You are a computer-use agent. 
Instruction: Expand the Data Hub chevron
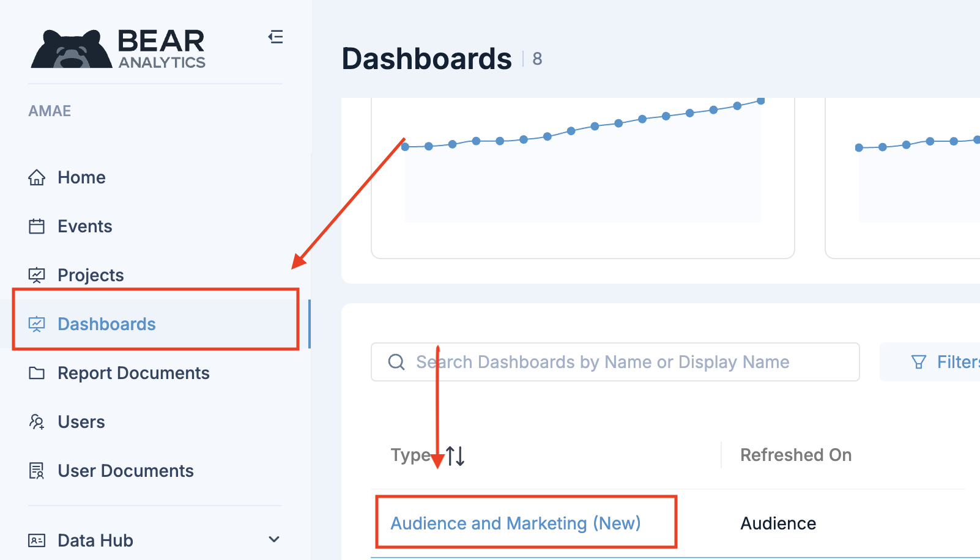274,539
